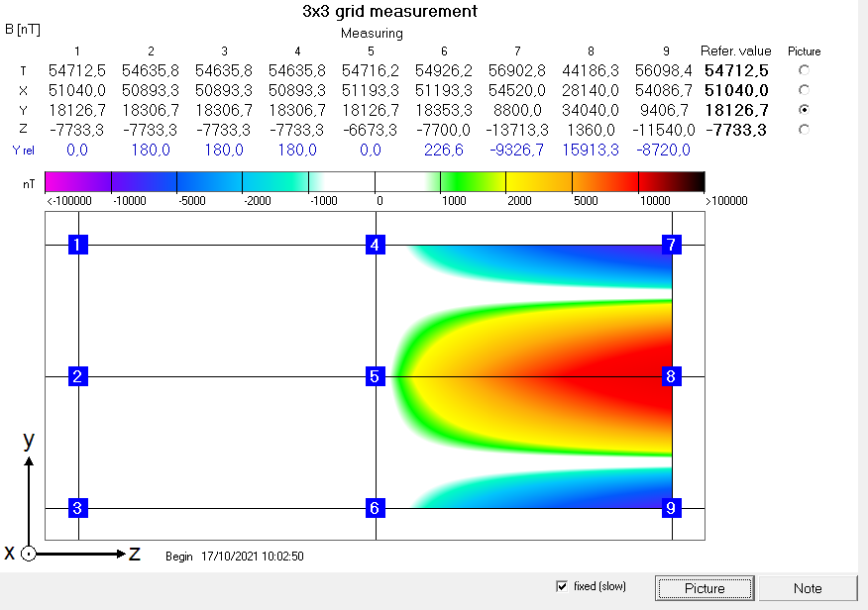Image resolution: width=868 pixels, height=610 pixels.
Task: Click Y rel value 15913,3
Action: (591, 150)
